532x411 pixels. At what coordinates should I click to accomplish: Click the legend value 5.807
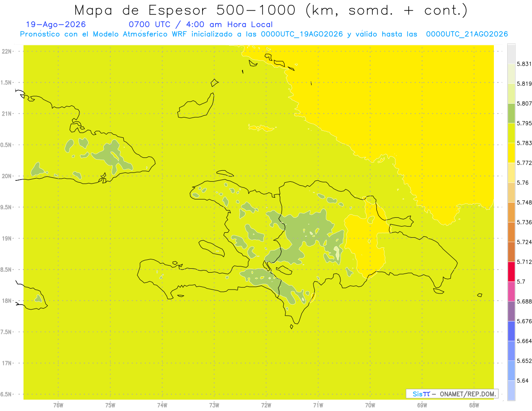524,103
